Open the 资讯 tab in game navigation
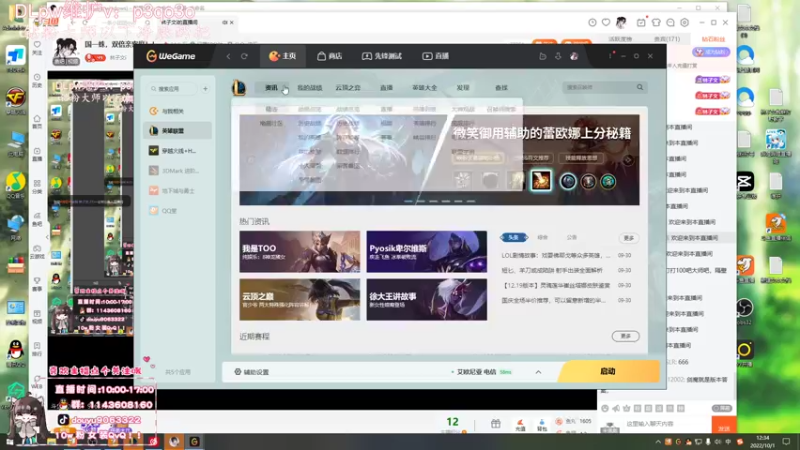 [271, 88]
